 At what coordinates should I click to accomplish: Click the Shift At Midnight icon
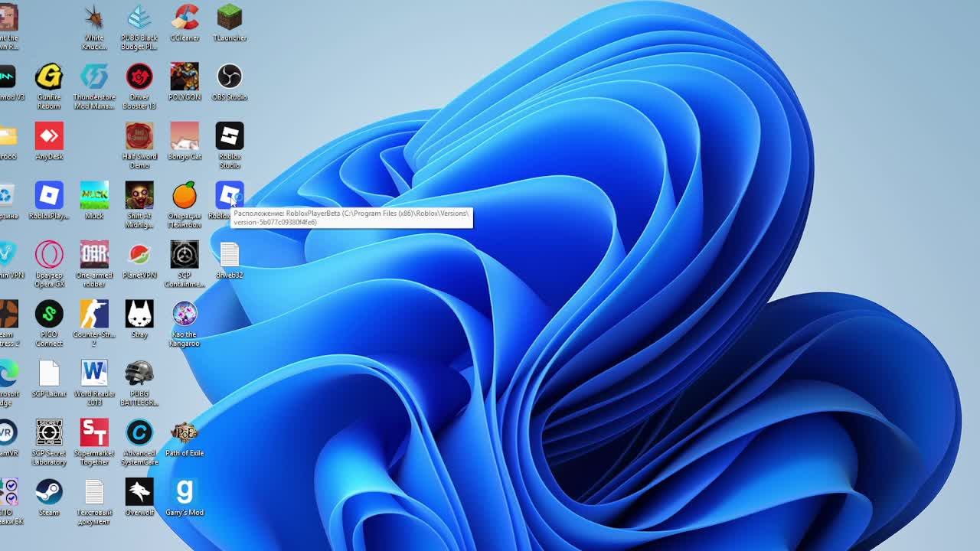point(139,205)
